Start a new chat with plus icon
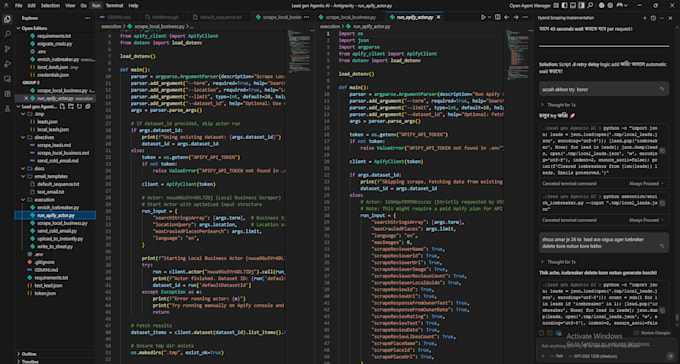 click(x=644, y=18)
